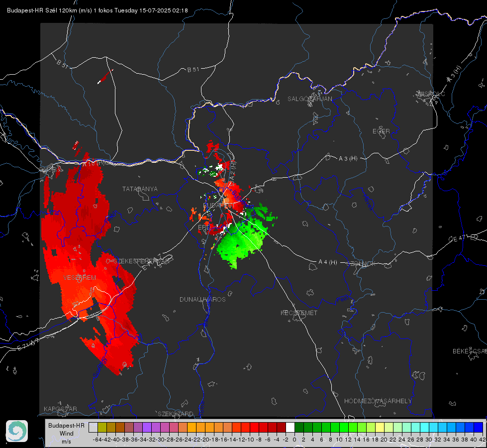This screenshot has width=487, height=448.
Task: Select the white zero-velocity swatch in the legend
Action: [x=290, y=427]
